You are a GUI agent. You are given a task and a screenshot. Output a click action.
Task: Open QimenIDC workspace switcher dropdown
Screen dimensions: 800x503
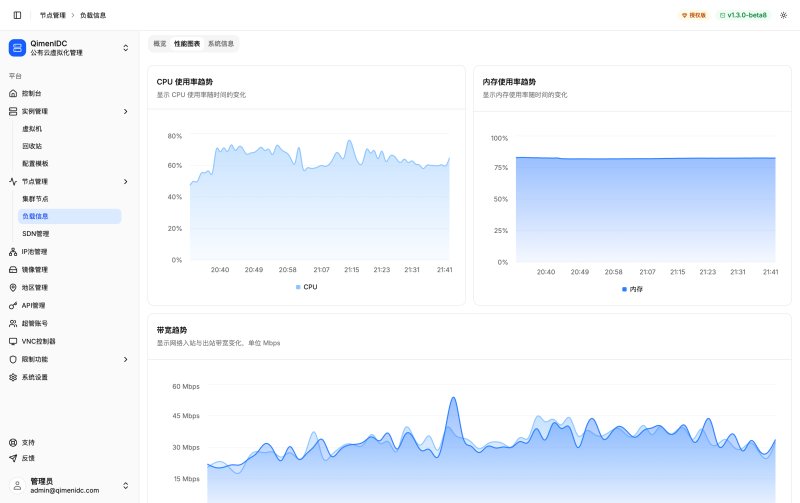point(126,48)
